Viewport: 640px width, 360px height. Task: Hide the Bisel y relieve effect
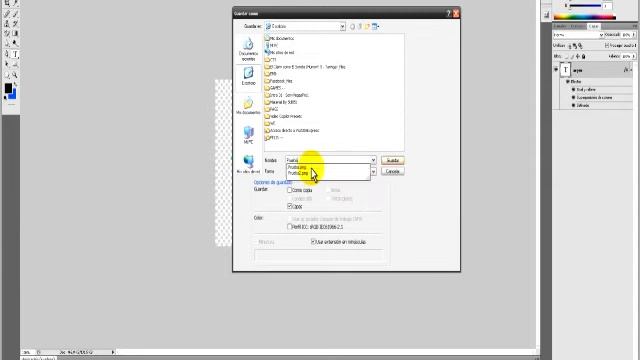573,89
